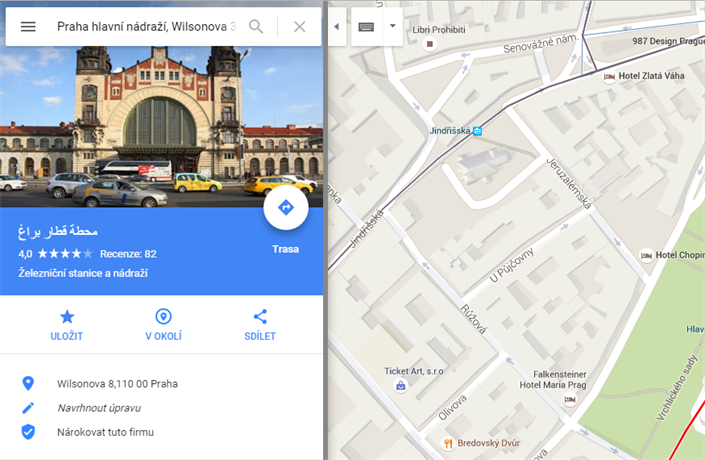Screen dimensions: 705x460
Task: Open reviews link Recenze: 82
Action: coord(128,254)
